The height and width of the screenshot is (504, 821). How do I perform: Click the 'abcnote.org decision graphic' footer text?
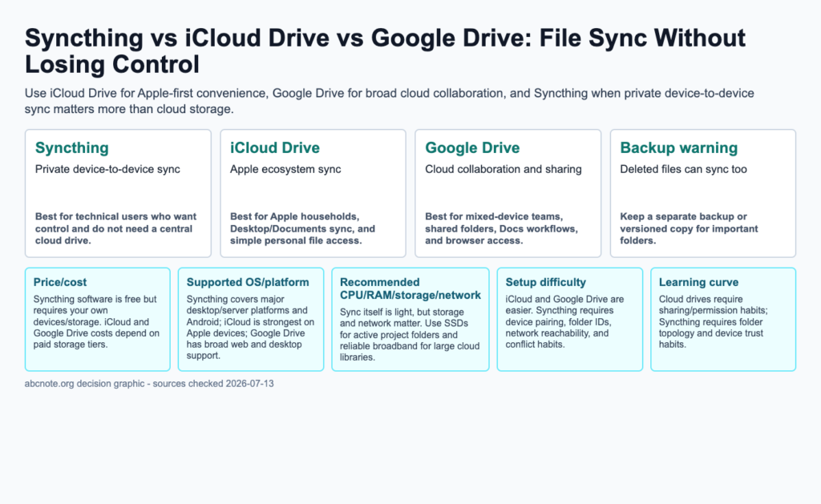(x=149, y=384)
